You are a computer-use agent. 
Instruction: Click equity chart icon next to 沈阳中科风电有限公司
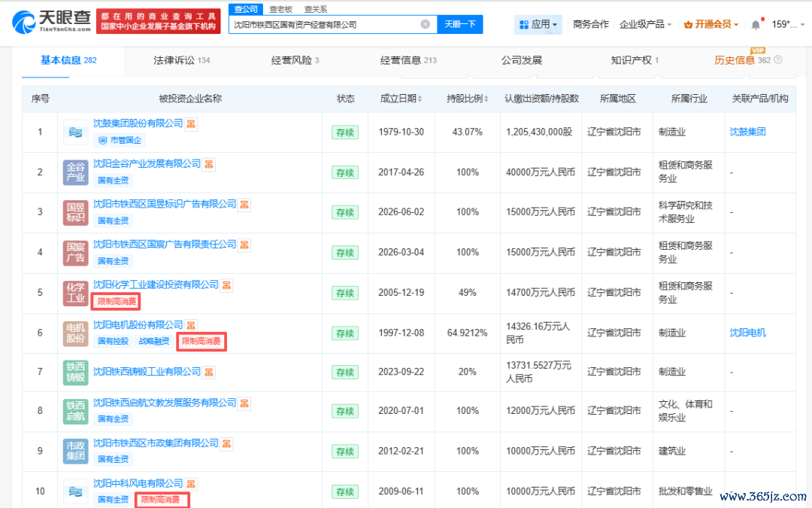(191, 484)
